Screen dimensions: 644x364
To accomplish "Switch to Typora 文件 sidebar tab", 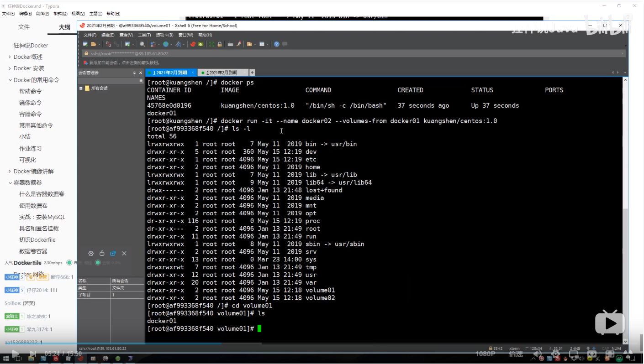I will click(x=24, y=27).
